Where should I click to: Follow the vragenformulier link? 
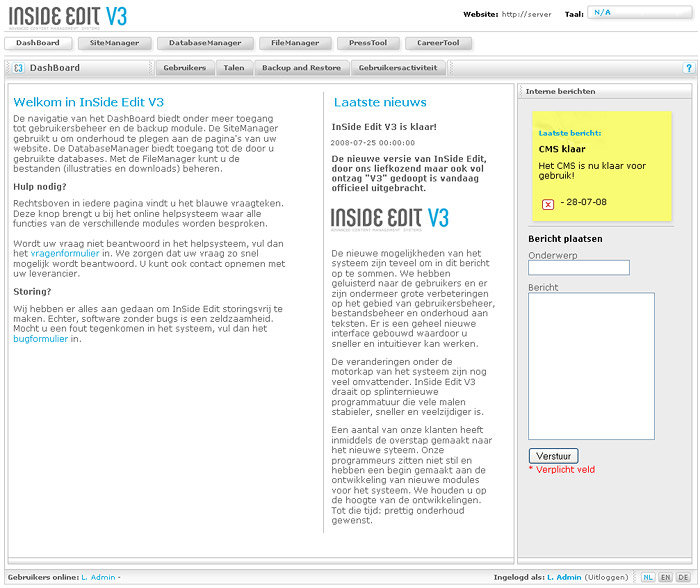(57, 254)
